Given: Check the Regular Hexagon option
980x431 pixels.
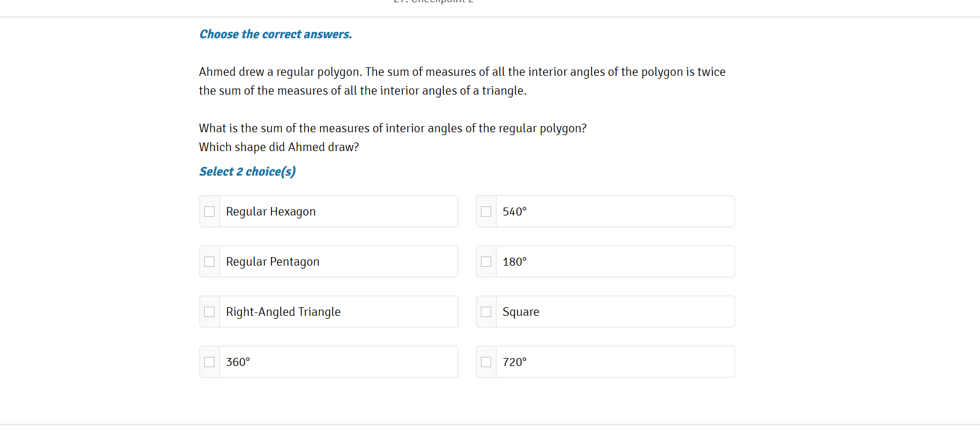Looking at the screenshot, I should coord(209,211).
